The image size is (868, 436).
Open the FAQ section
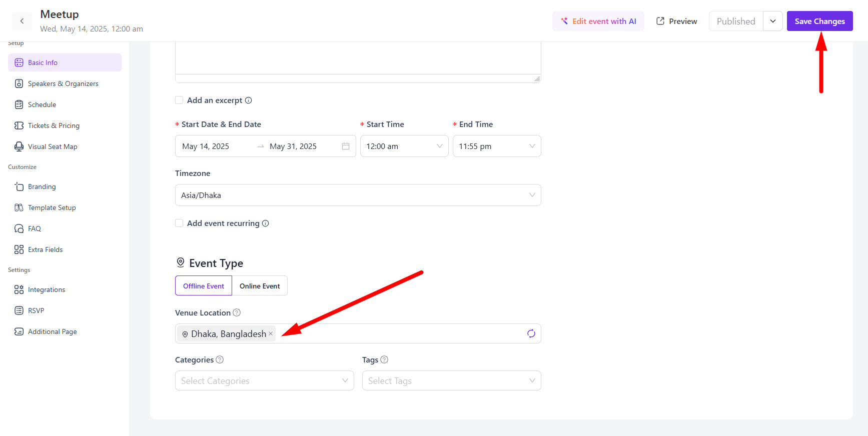point(65,228)
